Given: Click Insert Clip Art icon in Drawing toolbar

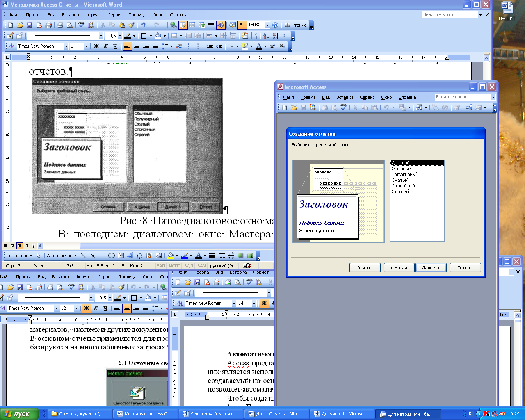Looking at the screenshot, I should [149, 256].
